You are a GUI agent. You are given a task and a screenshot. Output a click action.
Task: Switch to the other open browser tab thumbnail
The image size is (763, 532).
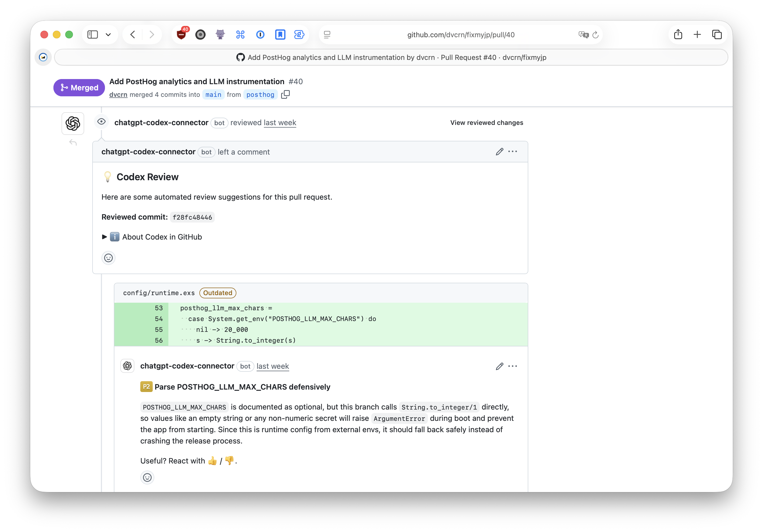[43, 57]
